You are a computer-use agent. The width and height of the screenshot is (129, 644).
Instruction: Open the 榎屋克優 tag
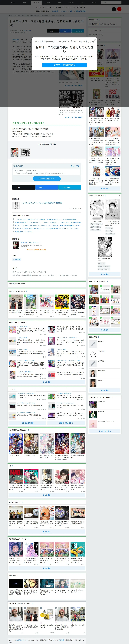point(17,260)
